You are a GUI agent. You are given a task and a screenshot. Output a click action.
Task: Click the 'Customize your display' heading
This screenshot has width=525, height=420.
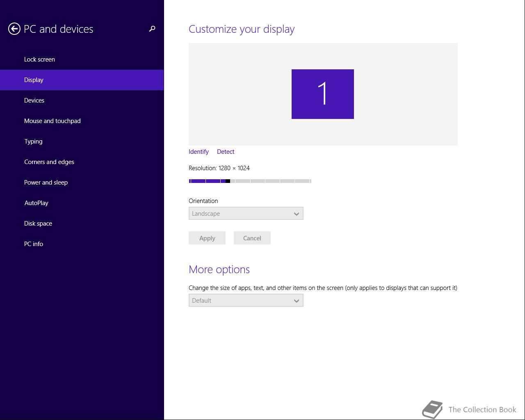click(x=242, y=29)
